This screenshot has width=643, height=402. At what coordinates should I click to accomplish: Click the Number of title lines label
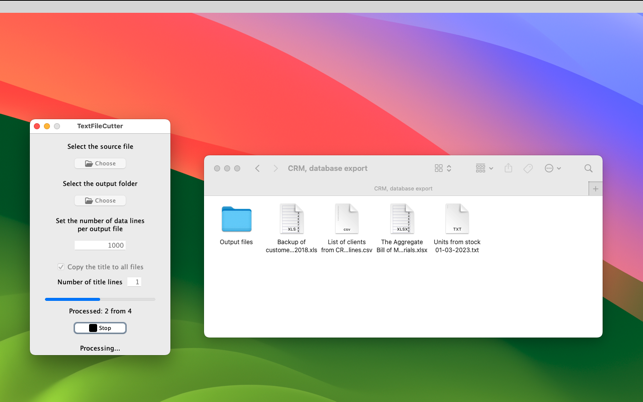[90, 282]
